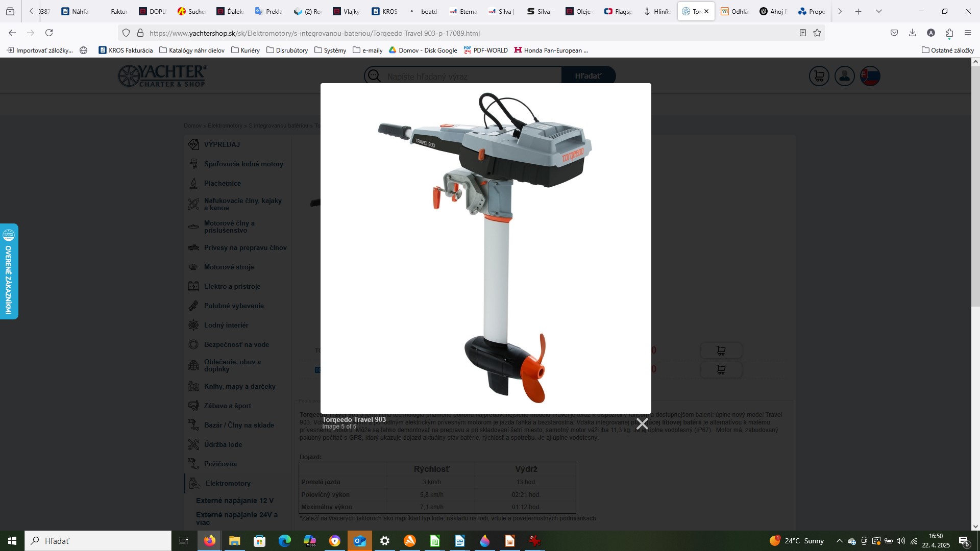The height and width of the screenshot is (551, 980).
Task: Open Outlook from the taskbar
Action: tap(360, 541)
